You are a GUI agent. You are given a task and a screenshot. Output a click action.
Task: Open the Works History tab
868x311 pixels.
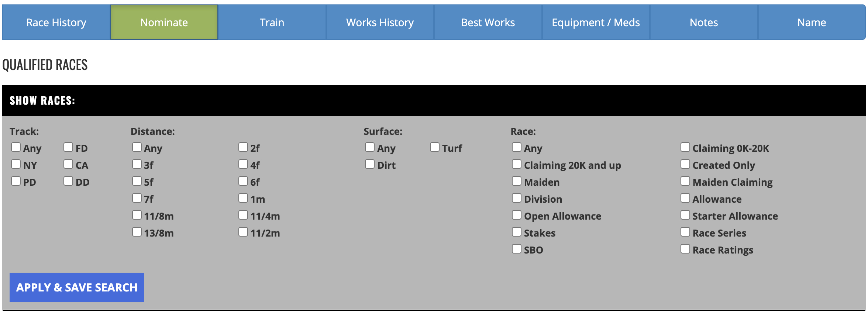[x=380, y=22]
